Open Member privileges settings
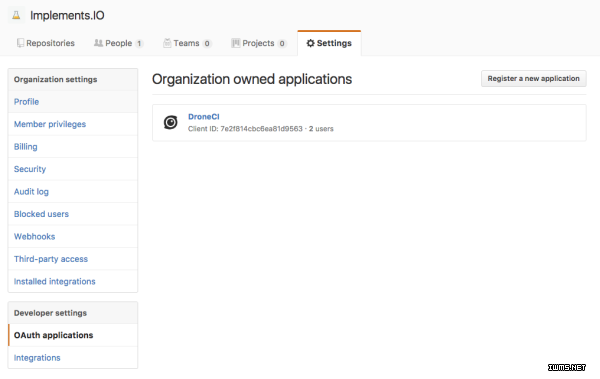The width and height of the screenshot is (600, 379). (50, 124)
